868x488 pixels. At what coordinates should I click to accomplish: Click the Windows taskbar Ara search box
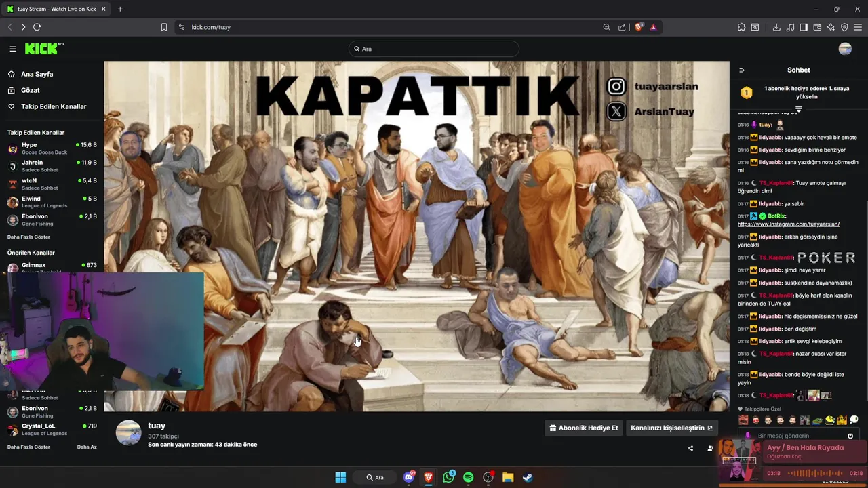(375, 477)
